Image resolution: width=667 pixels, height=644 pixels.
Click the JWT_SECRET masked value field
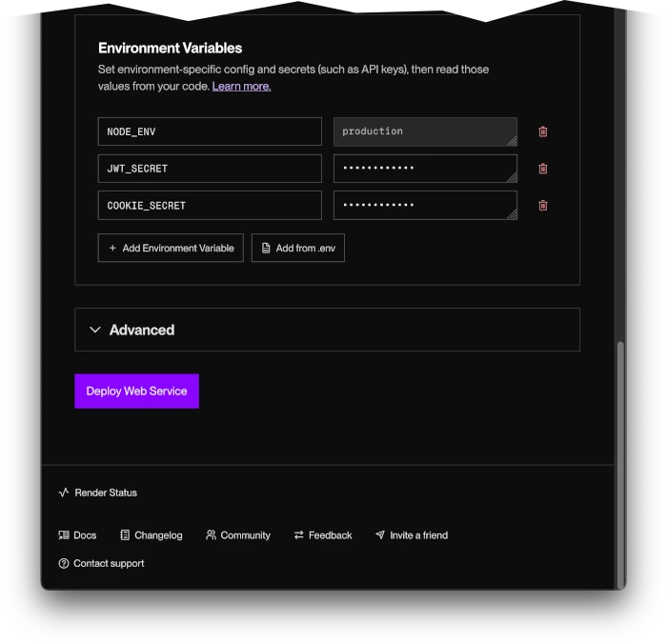pyautogui.click(x=425, y=169)
